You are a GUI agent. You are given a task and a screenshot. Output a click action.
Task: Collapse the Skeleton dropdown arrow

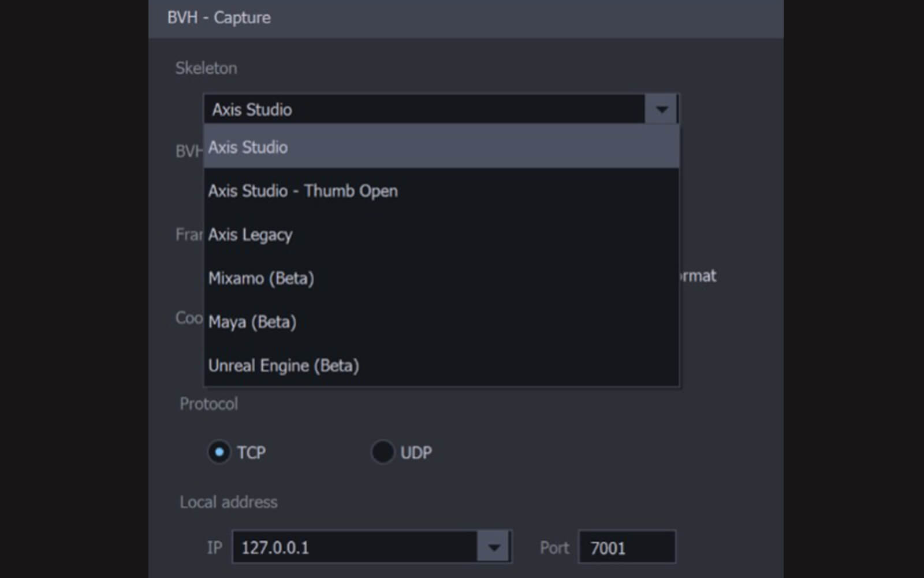click(x=661, y=109)
